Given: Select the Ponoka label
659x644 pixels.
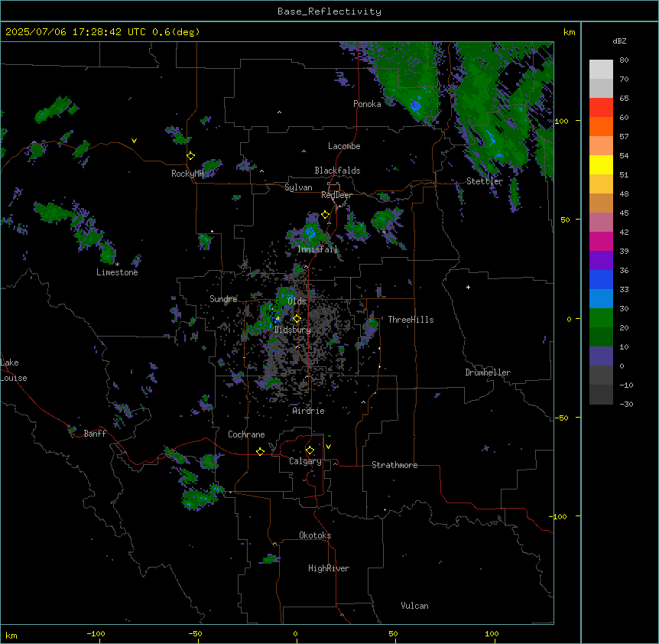Looking at the screenshot, I should pos(367,104).
